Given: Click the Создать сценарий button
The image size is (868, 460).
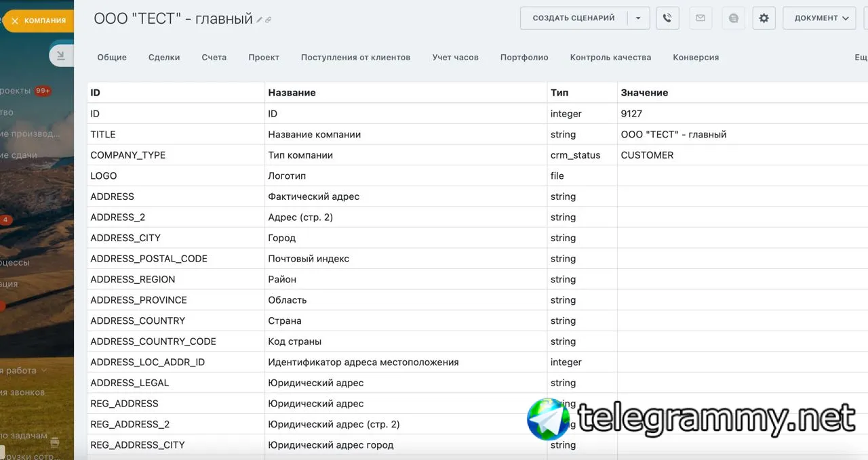Looking at the screenshot, I should tap(574, 18).
